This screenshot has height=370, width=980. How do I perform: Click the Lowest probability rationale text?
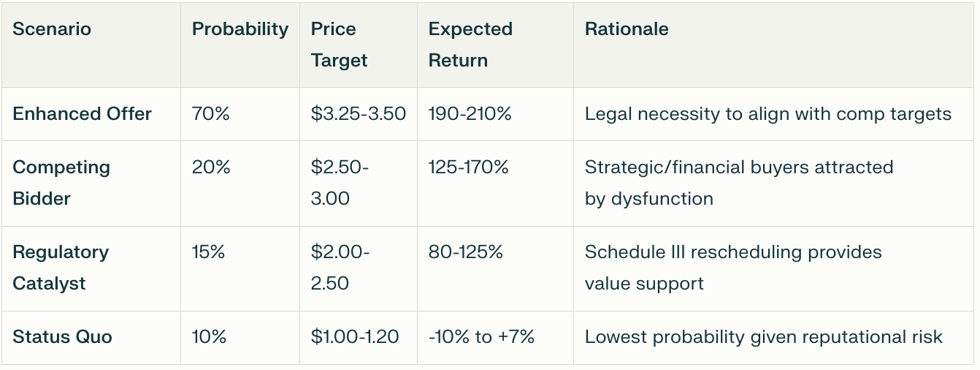[x=763, y=337]
